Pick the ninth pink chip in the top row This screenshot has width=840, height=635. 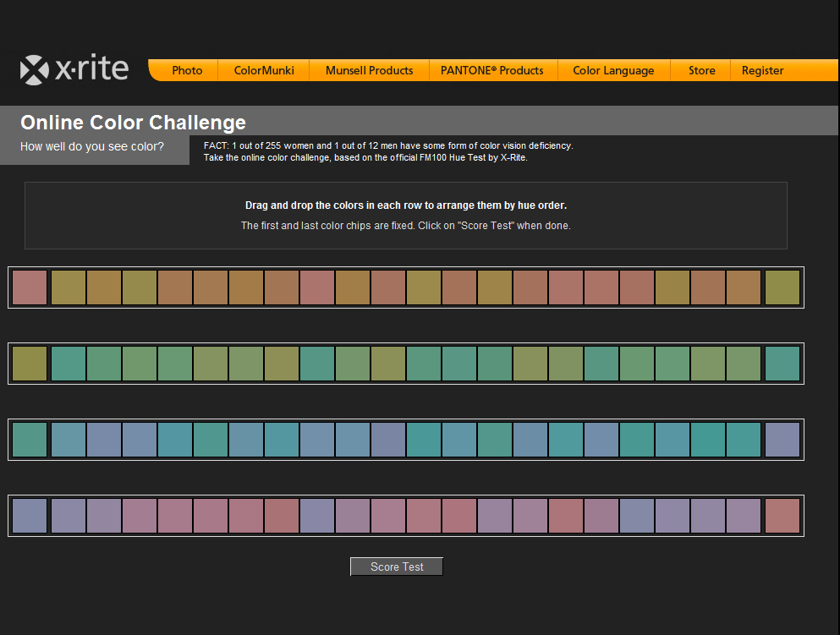(317, 287)
